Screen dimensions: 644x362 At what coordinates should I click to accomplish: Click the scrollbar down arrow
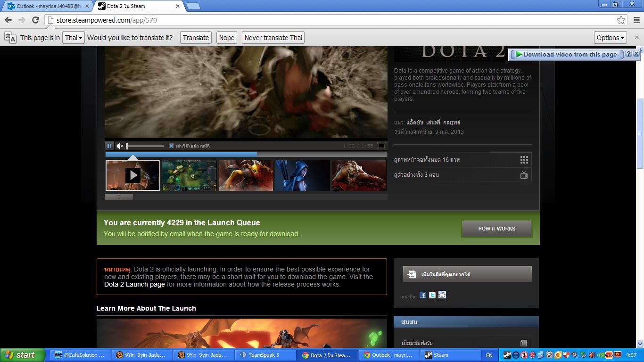640,345
